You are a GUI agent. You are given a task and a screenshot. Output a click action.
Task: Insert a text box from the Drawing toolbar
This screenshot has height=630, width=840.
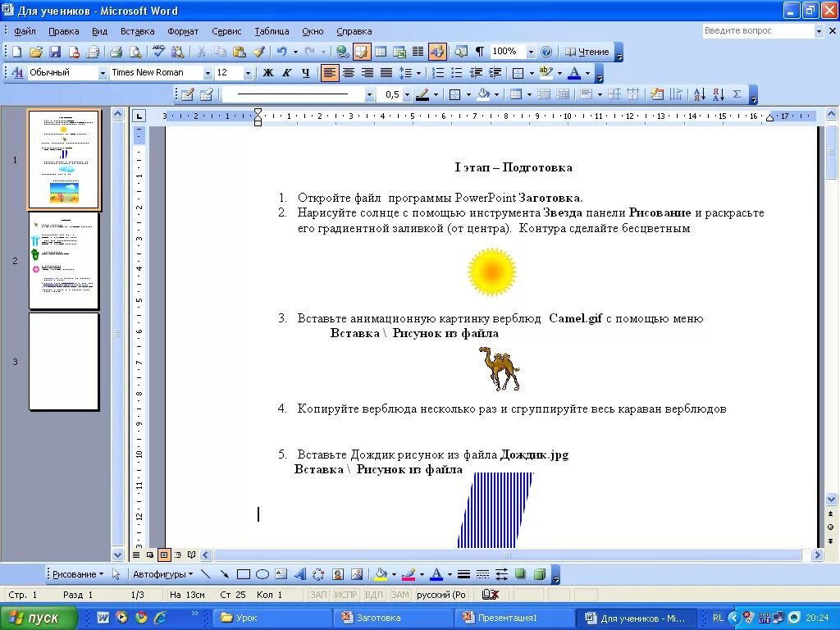[x=281, y=574]
